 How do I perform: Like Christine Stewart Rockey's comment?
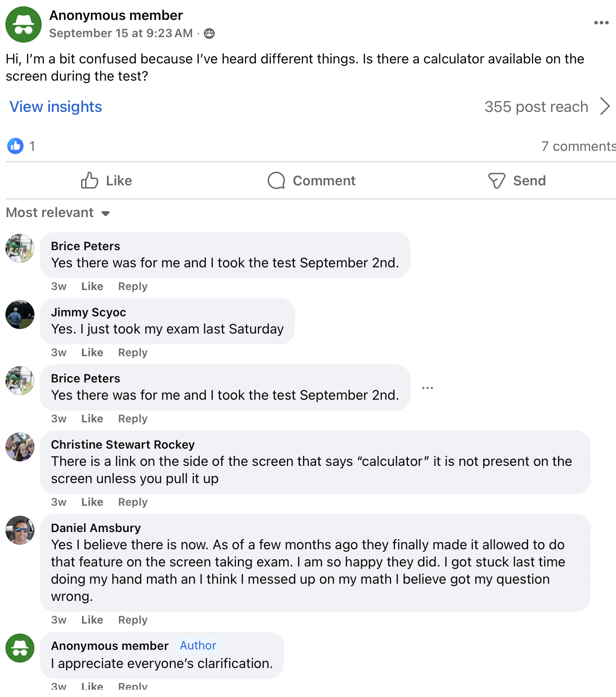92,502
